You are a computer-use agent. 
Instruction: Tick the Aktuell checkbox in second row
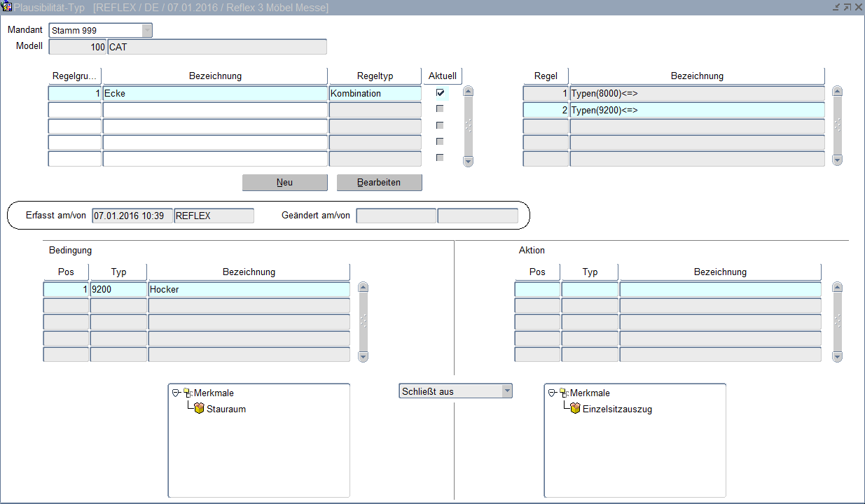point(440,109)
